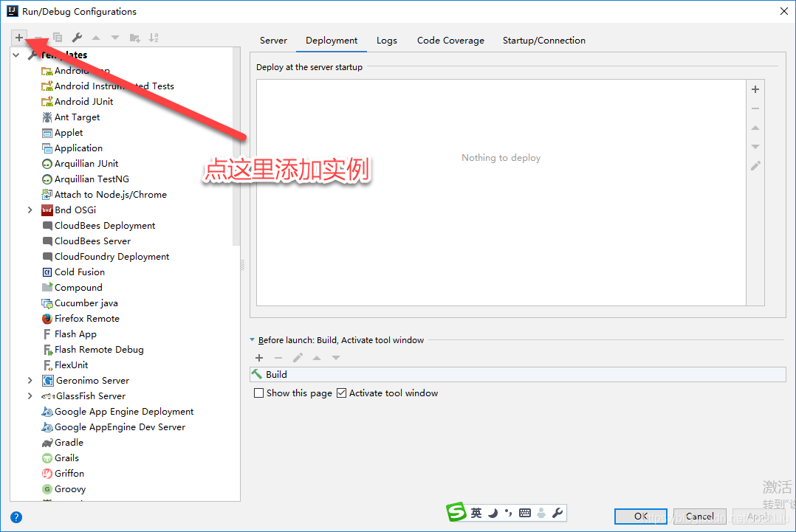The width and height of the screenshot is (796, 532).
Task: Click the input method wrench settings icon
Action: pyautogui.click(x=557, y=514)
